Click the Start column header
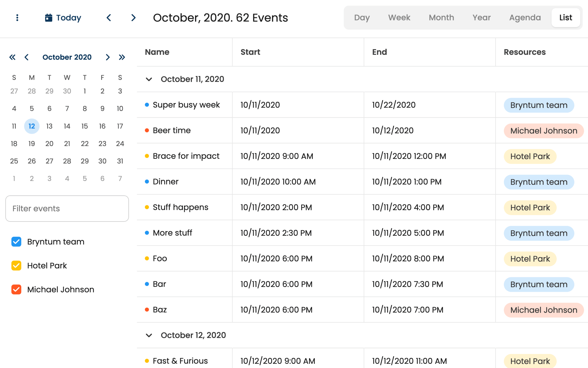The image size is (588, 368). pos(250,52)
